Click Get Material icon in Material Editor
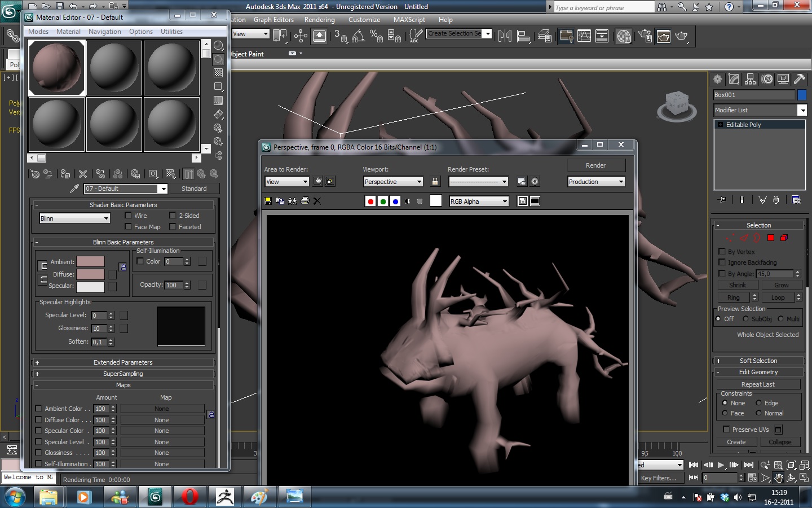Screen dimensions: 812x508 (35, 174)
